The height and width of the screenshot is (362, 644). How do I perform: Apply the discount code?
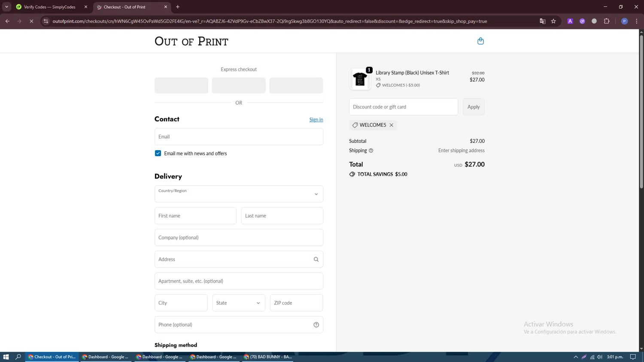(x=474, y=107)
